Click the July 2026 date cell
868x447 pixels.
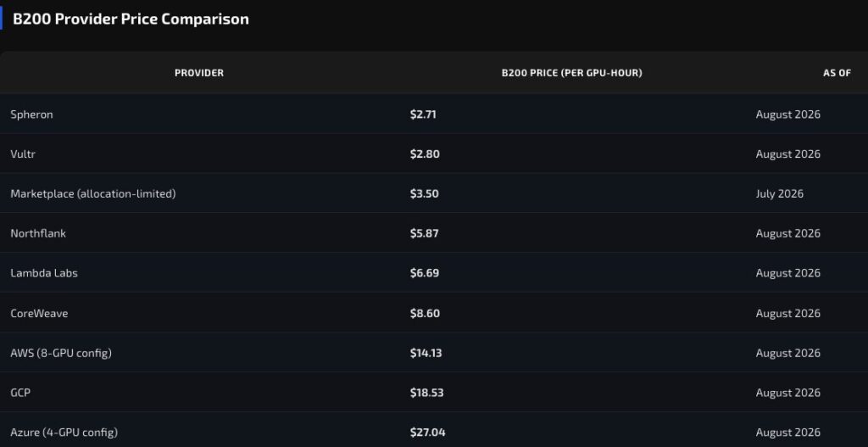pos(780,194)
